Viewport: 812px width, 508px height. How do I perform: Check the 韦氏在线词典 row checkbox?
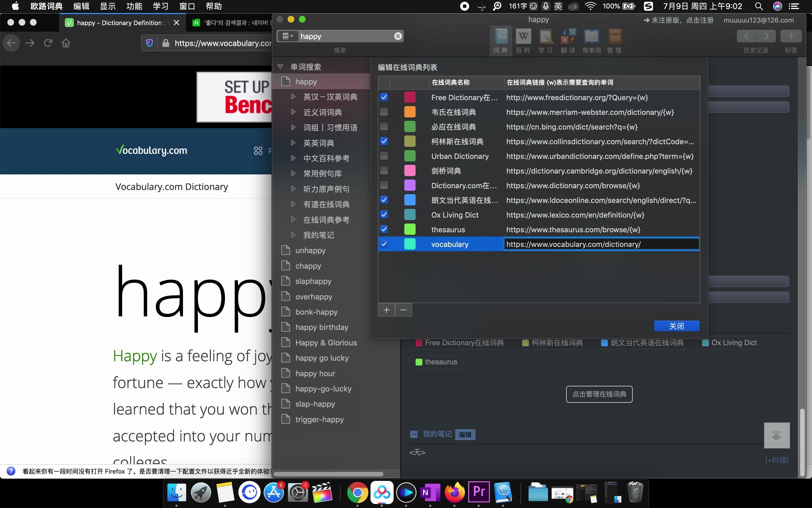(x=384, y=112)
